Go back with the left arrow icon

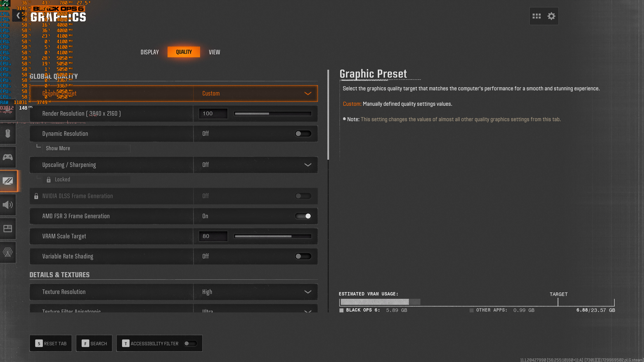pyautogui.click(x=18, y=16)
